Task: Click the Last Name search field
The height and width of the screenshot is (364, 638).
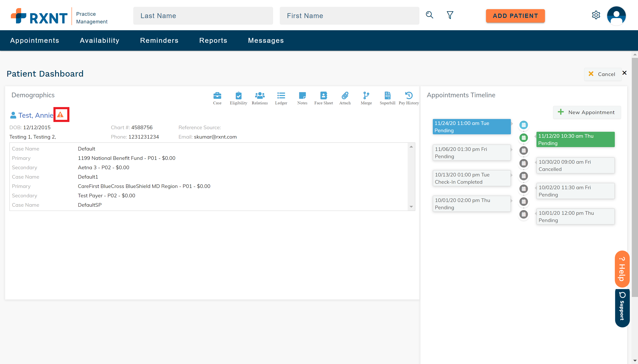Action: point(203,16)
